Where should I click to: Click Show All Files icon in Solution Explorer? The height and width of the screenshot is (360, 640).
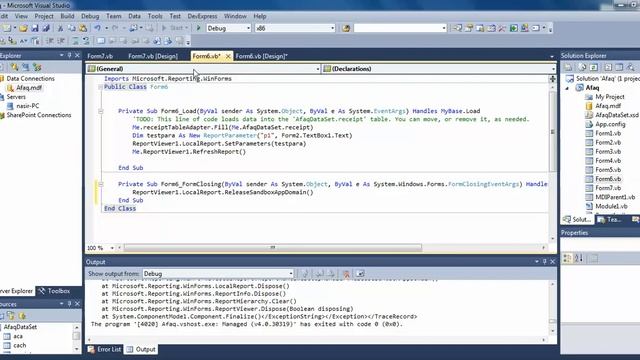point(582,67)
